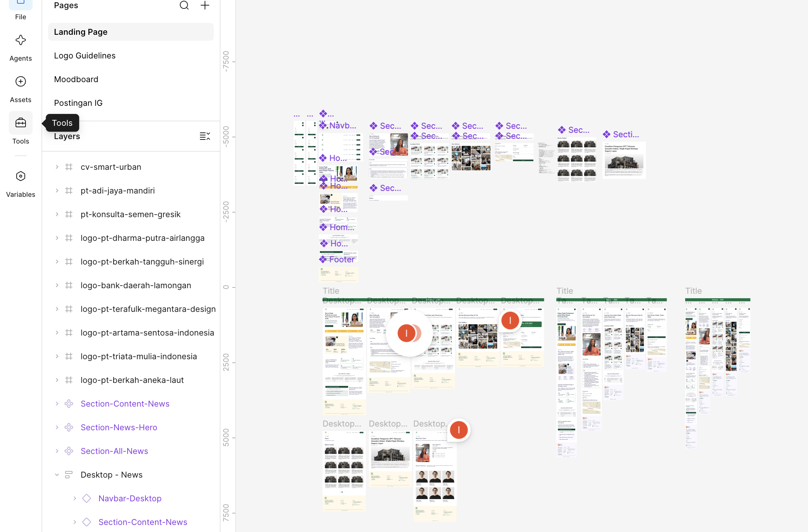The image size is (808, 532).
Task: Click the four-diamond component icon of top-level Section-Content-News
Action: coord(69,404)
